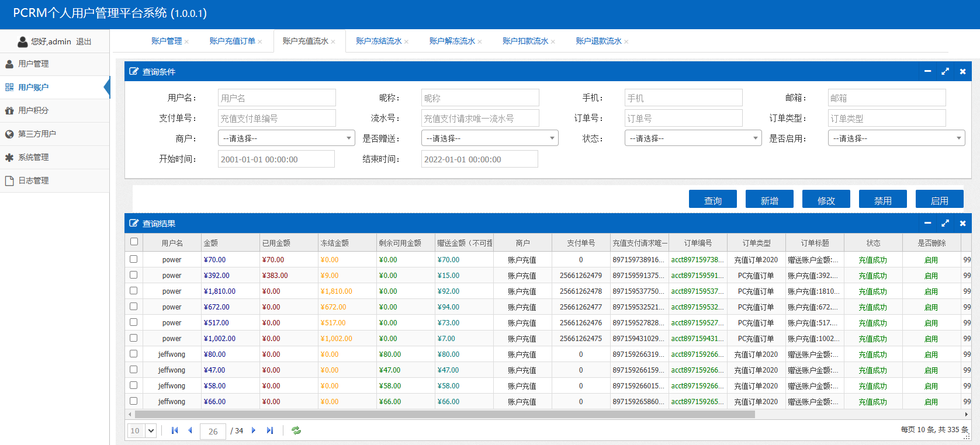Focus the 开始时间 date field
Viewport: 980px width, 445px height.
(276, 159)
